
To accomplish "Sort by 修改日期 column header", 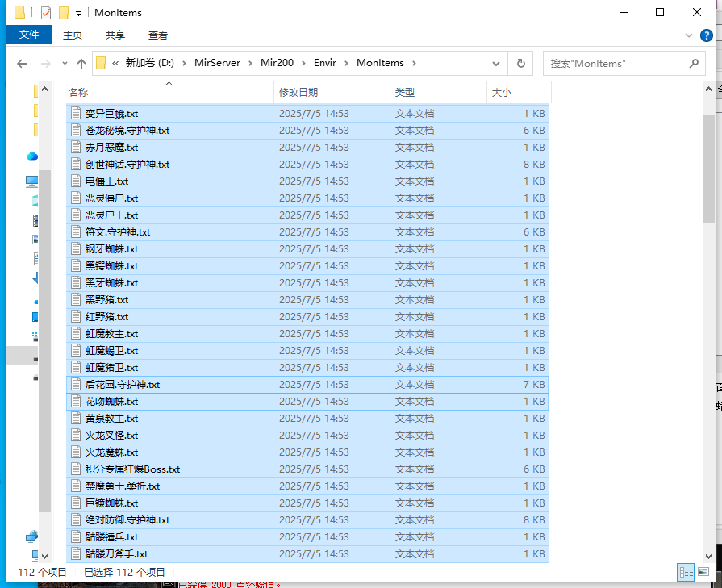I will tap(332, 92).
